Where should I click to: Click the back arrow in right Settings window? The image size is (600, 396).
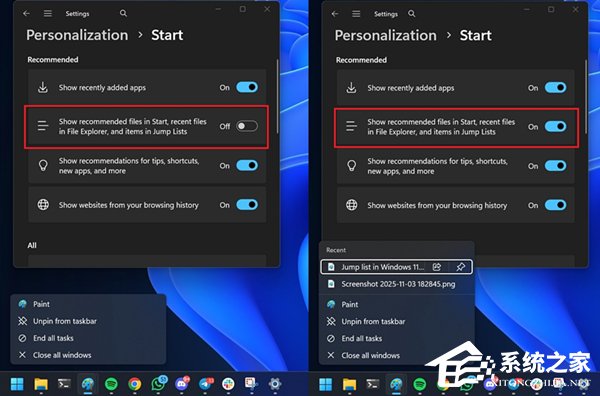tap(335, 14)
